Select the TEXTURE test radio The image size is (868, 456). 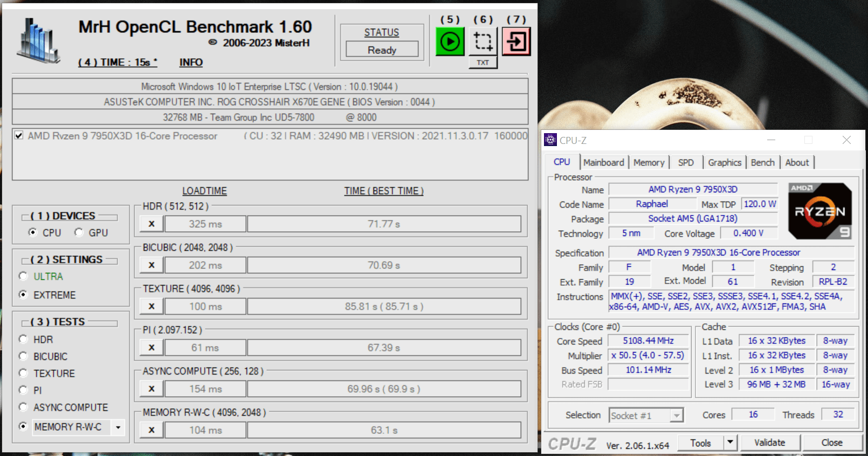coord(23,373)
